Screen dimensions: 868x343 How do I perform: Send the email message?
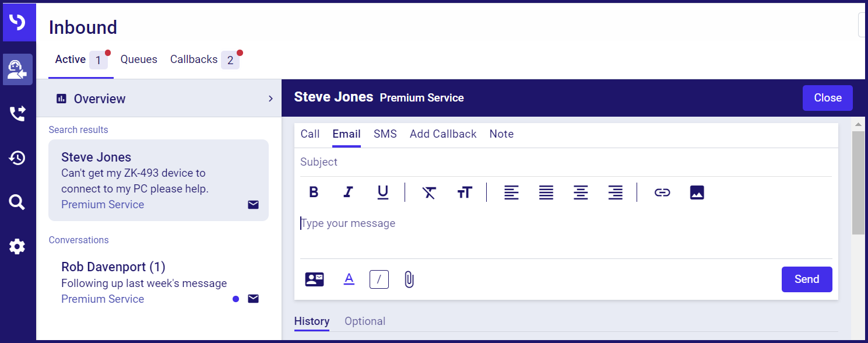pyautogui.click(x=807, y=279)
